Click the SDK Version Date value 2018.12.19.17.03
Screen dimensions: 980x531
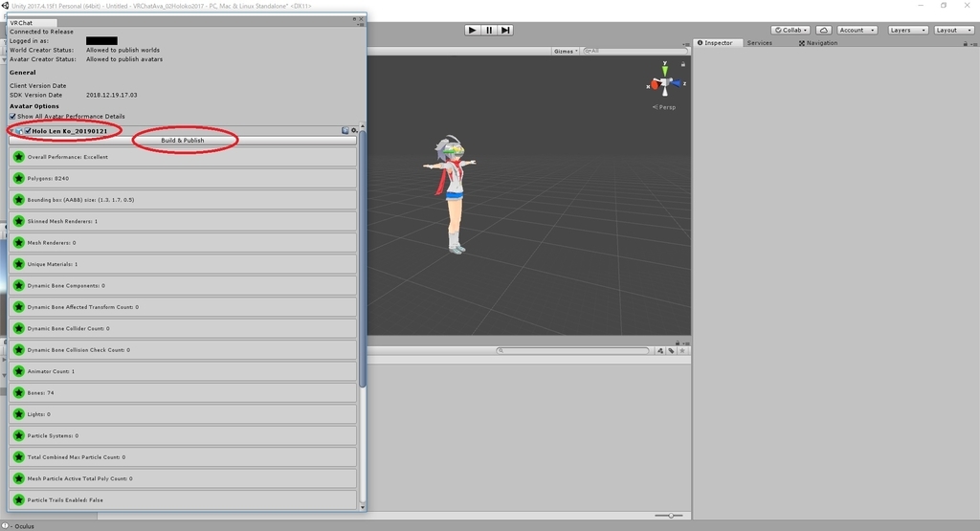pos(111,95)
